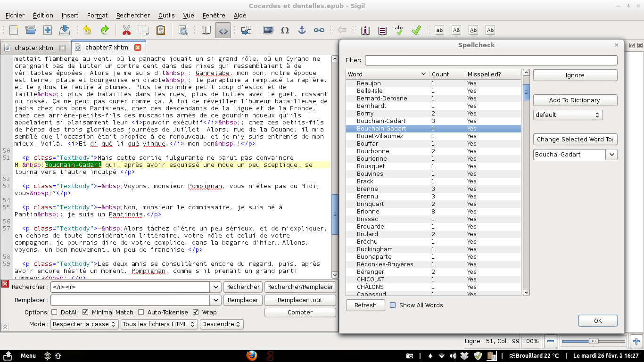Click the 'Remplacer tout' button

(300, 300)
